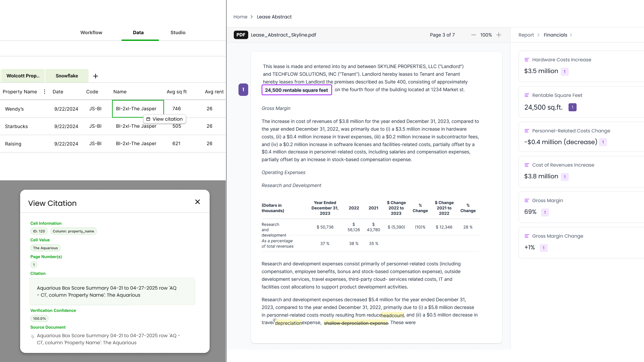This screenshot has width=644, height=362.
Task: Click the PDF file type badge
Action: coord(241,35)
